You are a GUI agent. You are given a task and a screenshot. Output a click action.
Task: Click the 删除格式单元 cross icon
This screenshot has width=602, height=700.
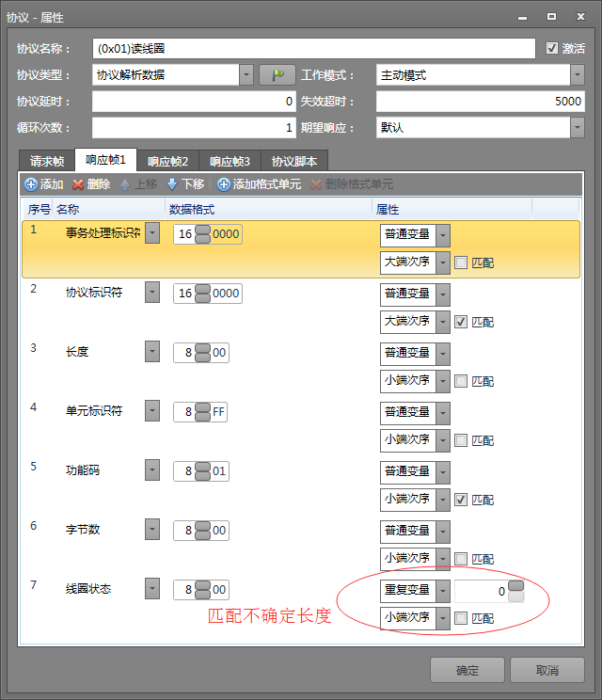tap(316, 184)
